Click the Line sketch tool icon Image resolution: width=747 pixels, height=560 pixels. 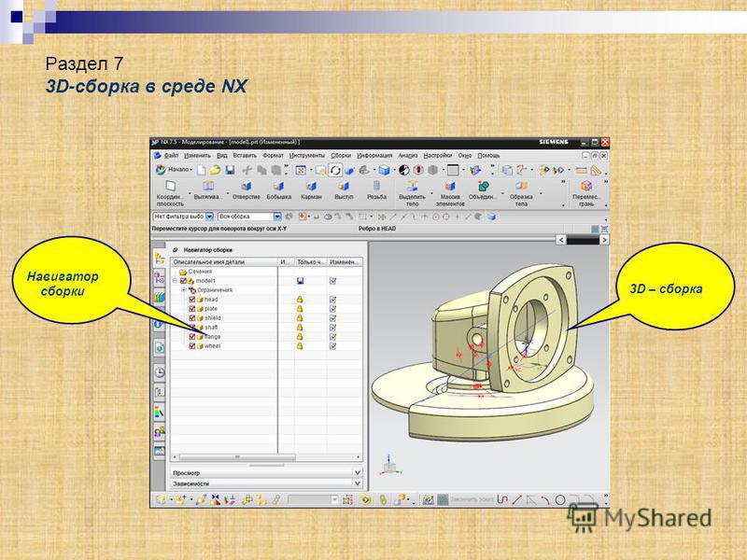pyautogui.click(x=517, y=500)
